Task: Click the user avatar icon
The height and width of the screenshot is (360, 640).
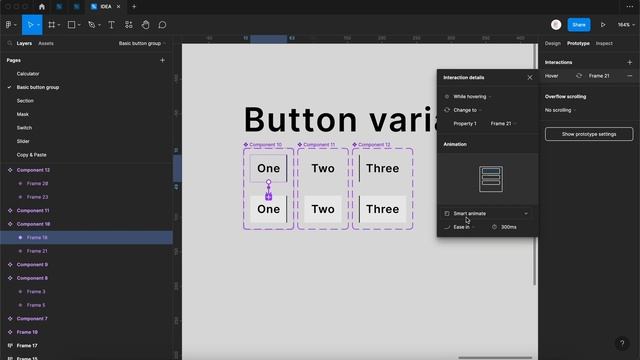Action: (x=556, y=25)
